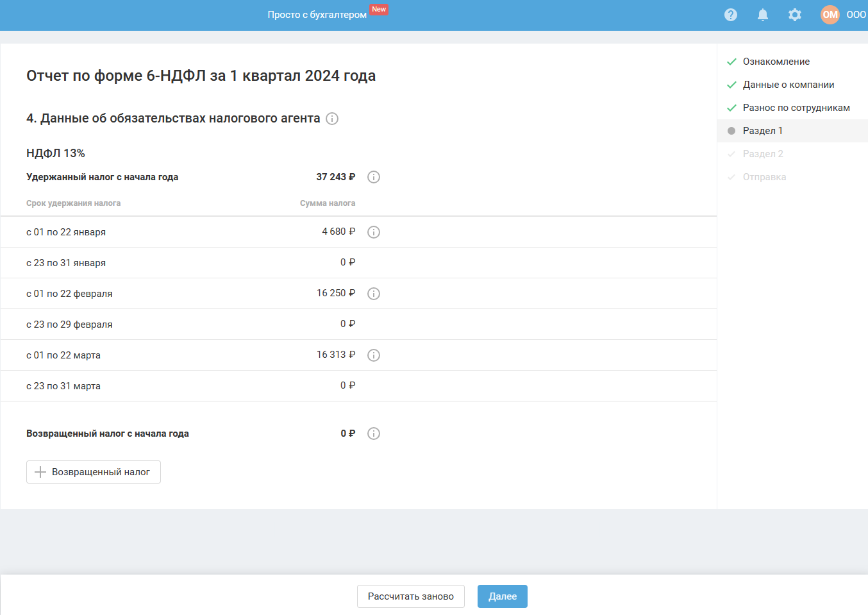Image resolution: width=868 pixels, height=615 pixels.
Task: Click the New badge in header
Action: tap(379, 10)
